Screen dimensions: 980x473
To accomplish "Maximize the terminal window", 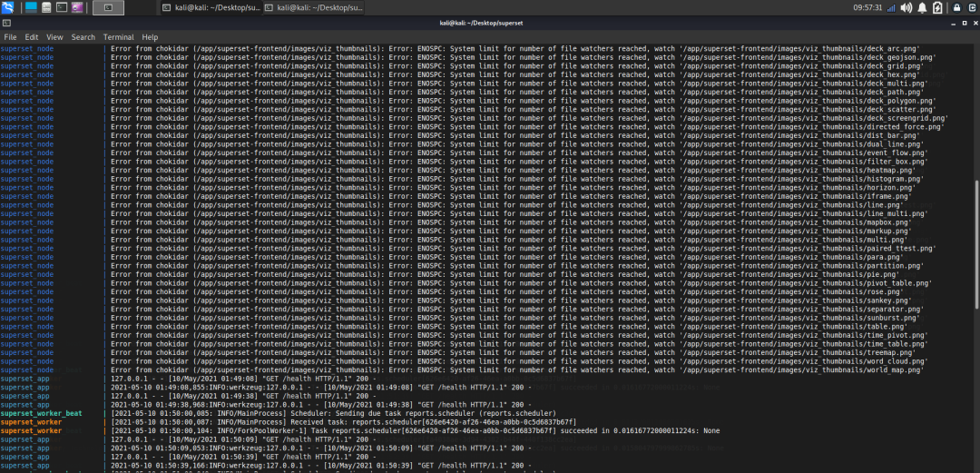I will pyautogui.click(x=965, y=23).
